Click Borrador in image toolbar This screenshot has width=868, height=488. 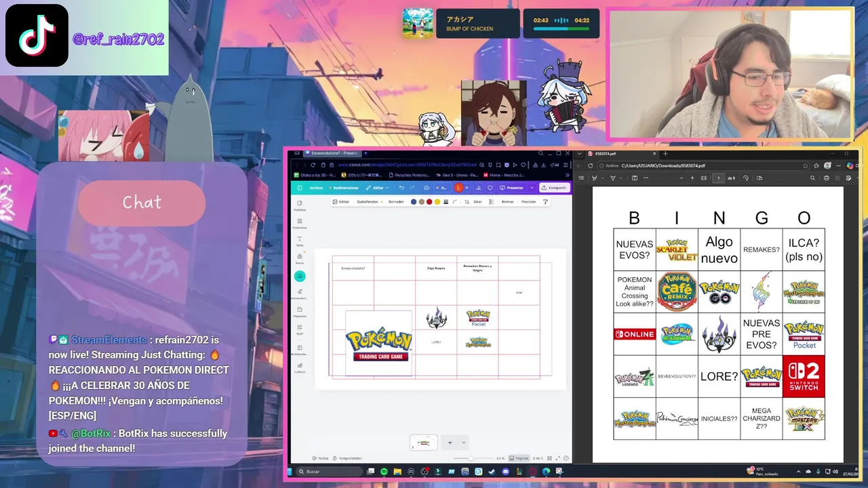396,202
